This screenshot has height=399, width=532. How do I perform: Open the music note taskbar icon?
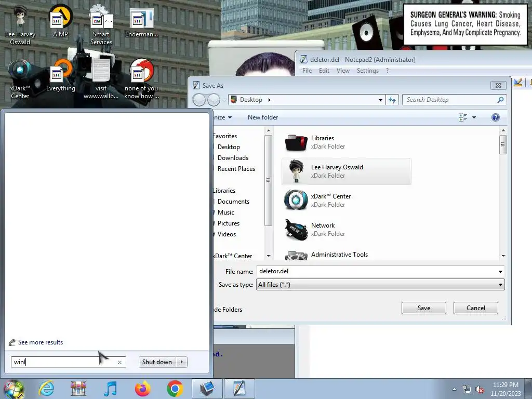tap(110, 389)
